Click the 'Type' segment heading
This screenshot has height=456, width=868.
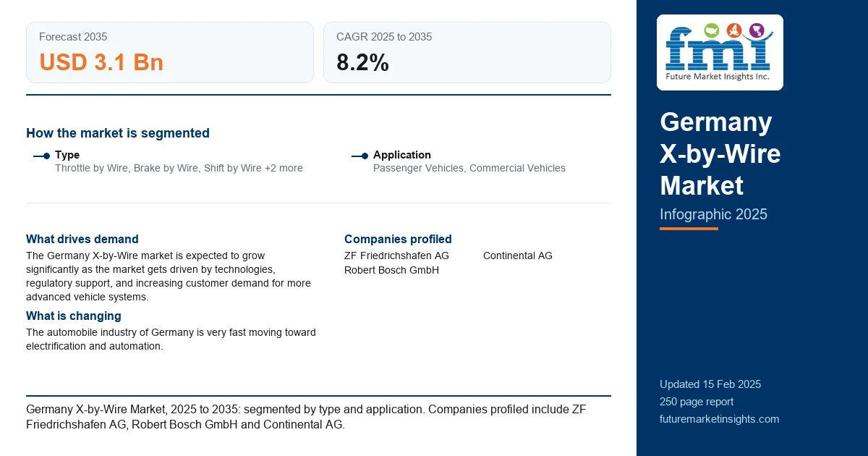[67, 155]
